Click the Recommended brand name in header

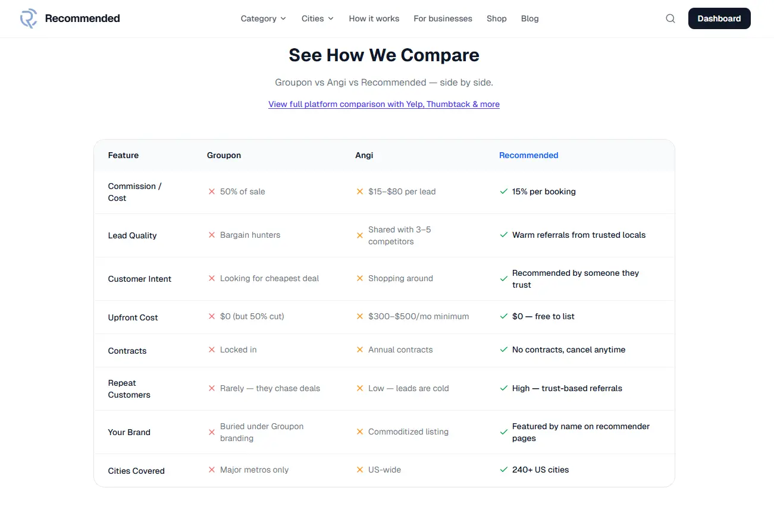[83, 18]
